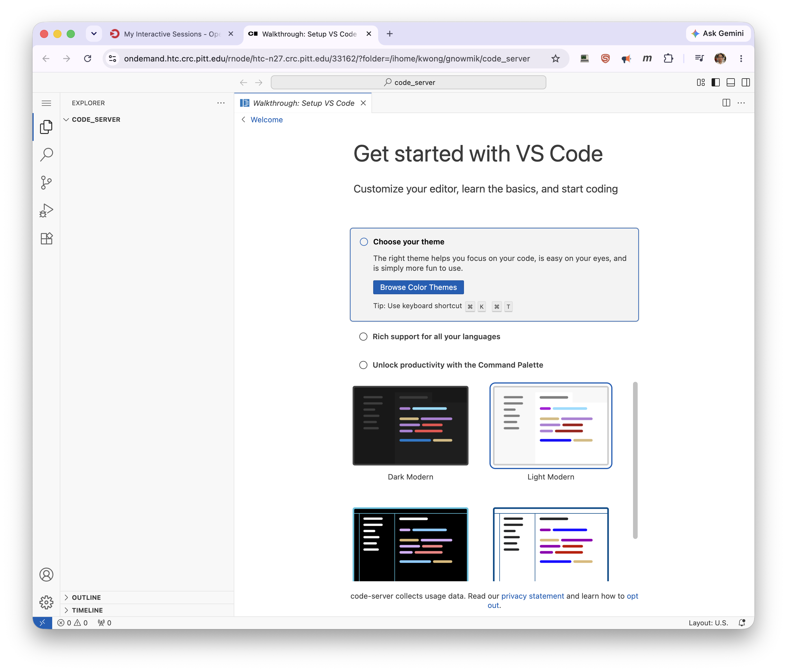The image size is (787, 672).
Task: Open the Welcome link
Action: (267, 120)
